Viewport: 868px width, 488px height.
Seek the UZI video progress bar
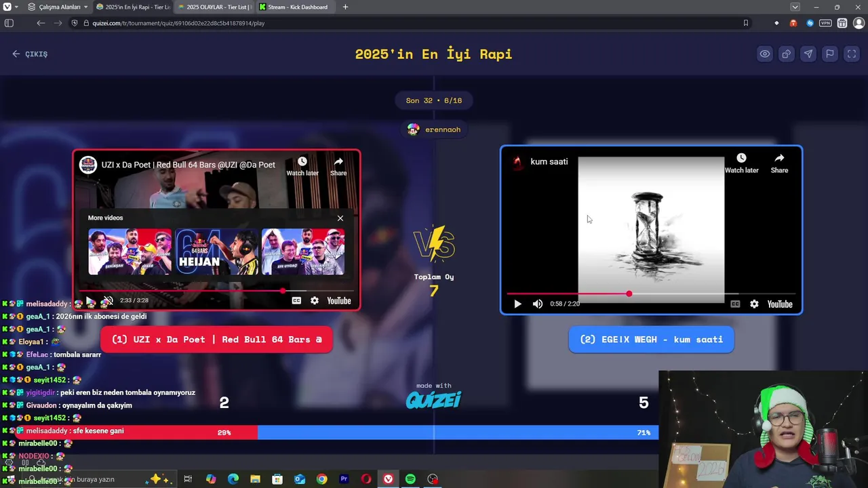click(x=216, y=291)
